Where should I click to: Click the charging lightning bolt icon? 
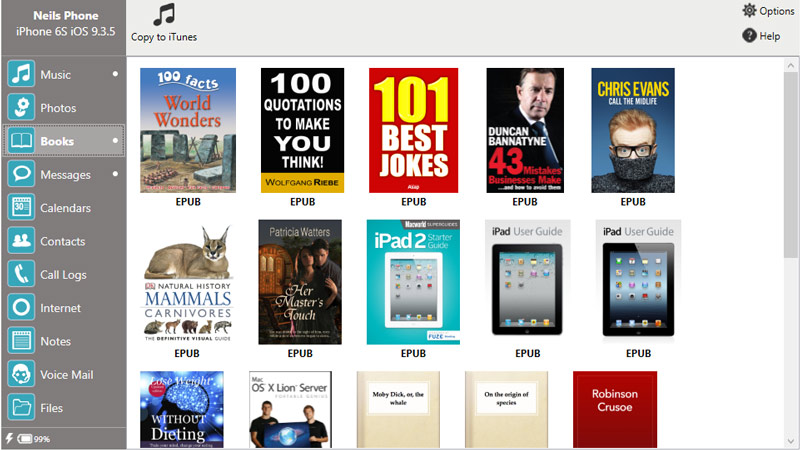click(9, 438)
